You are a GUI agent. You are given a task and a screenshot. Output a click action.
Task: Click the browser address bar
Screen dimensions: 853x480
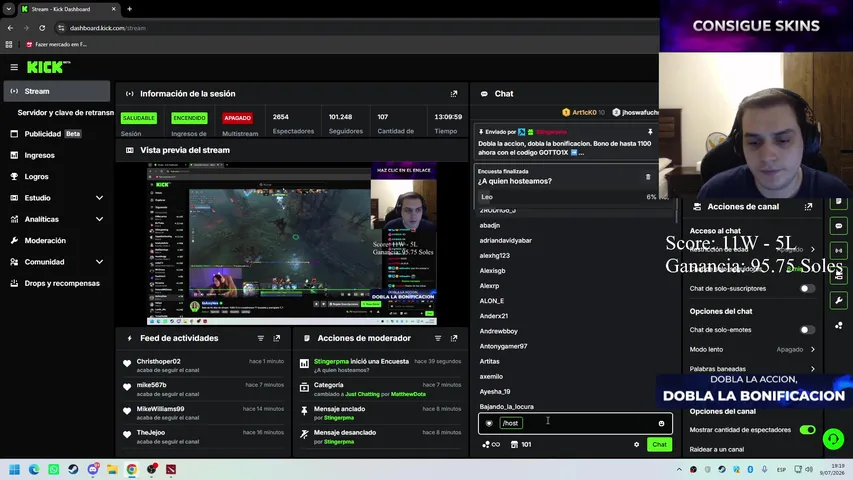pyautogui.click(x=354, y=28)
